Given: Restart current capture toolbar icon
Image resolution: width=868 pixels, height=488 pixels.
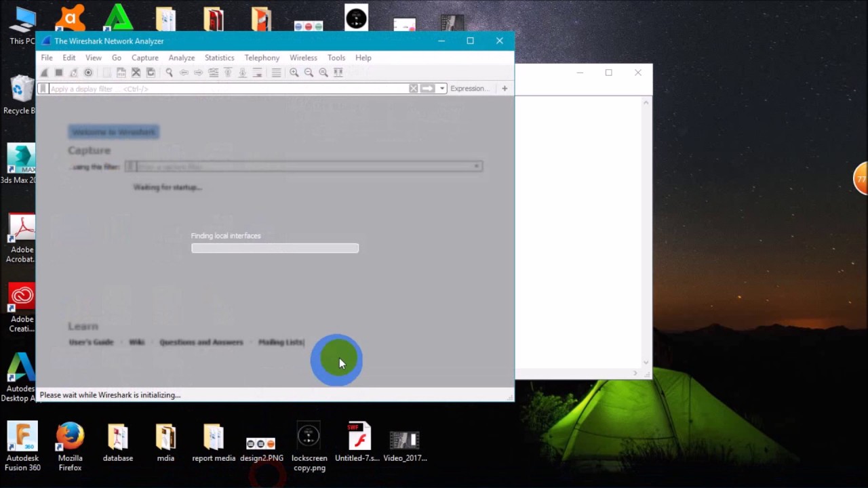Looking at the screenshot, I should (73, 73).
